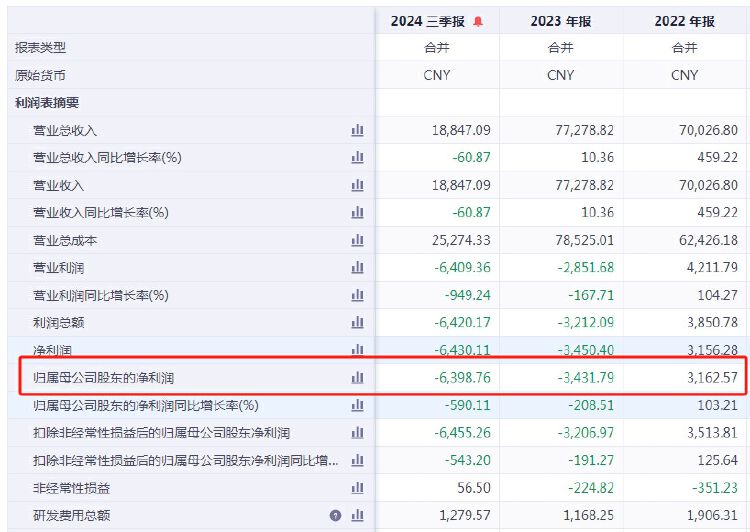Select the 2023 年报 column header
750x532 pixels.
tap(561, 22)
